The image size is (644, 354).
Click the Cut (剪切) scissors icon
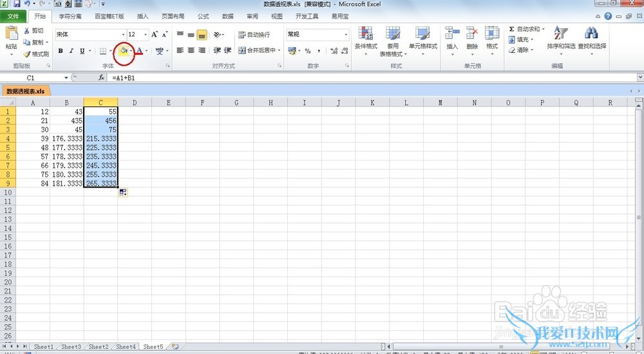click(26, 31)
